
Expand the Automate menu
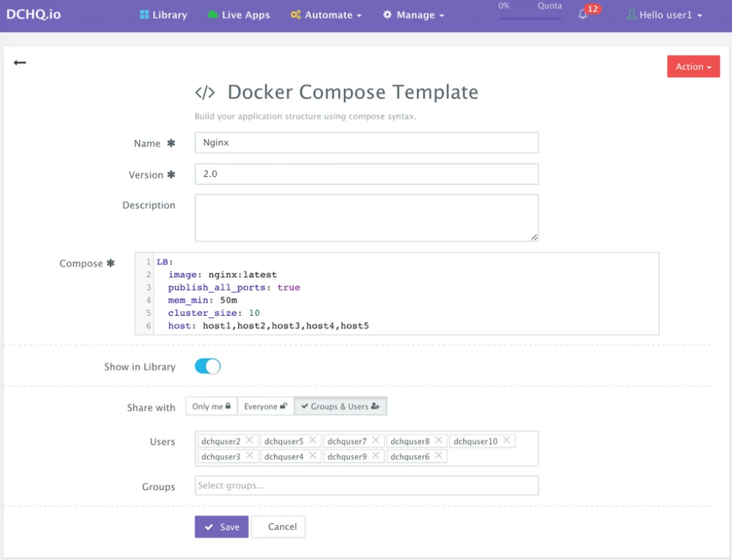326,15
